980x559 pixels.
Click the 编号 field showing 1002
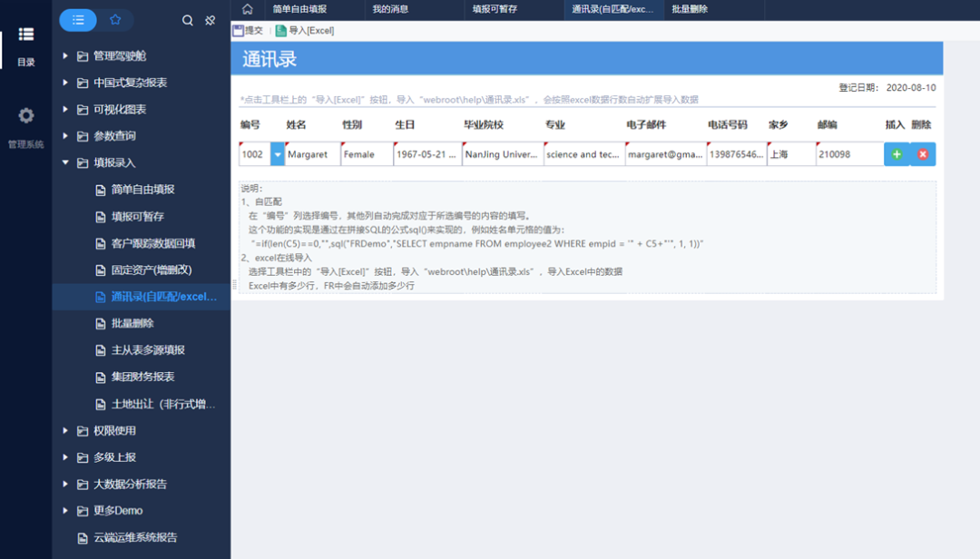click(x=255, y=154)
